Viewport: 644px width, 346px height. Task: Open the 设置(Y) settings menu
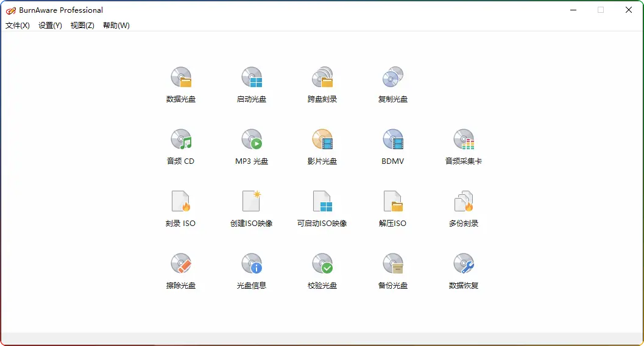click(x=50, y=26)
